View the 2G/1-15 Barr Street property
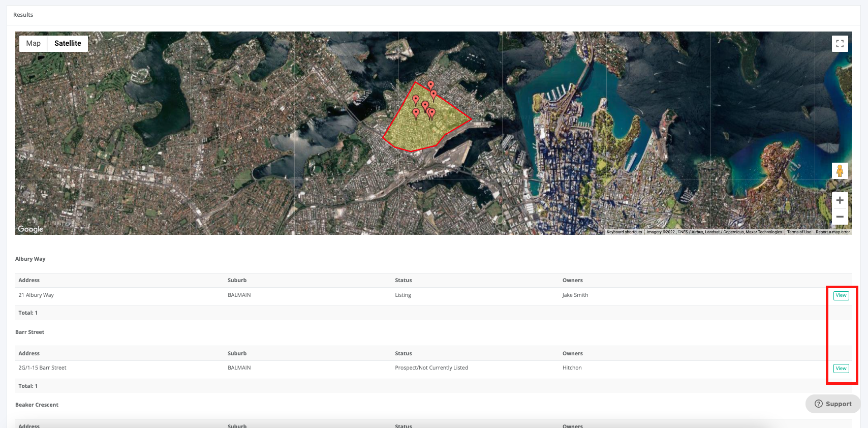Screen dimensions: 868x428 pyautogui.click(x=841, y=369)
